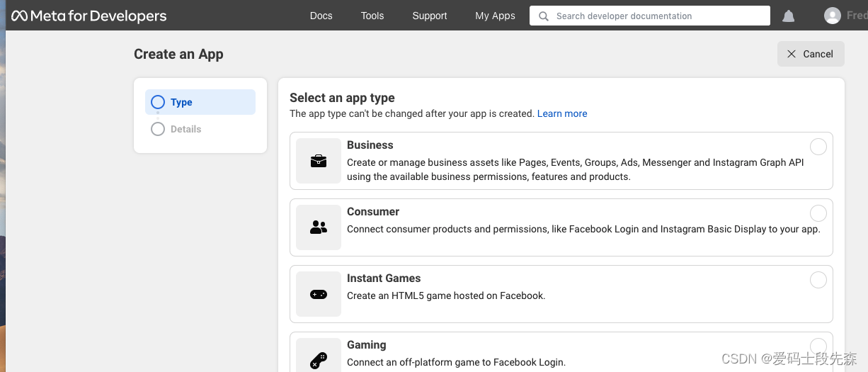Screen dimensions: 868x372
Task: Go to My Apps
Action: pos(495,16)
